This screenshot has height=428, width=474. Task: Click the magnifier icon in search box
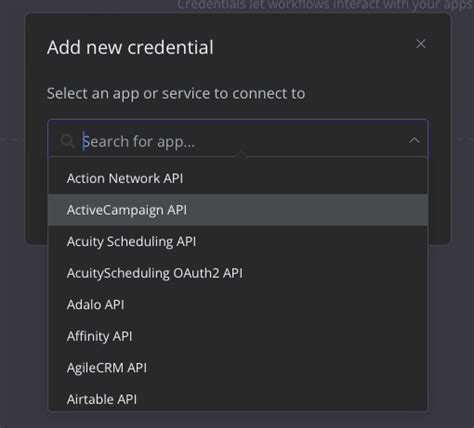click(x=68, y=141)
